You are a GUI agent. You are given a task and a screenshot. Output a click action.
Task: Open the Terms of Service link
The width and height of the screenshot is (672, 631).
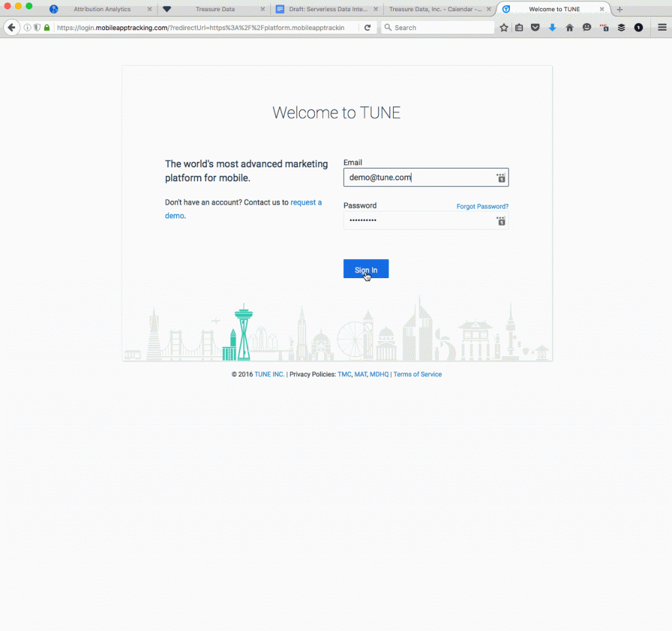tap(417, 375)
